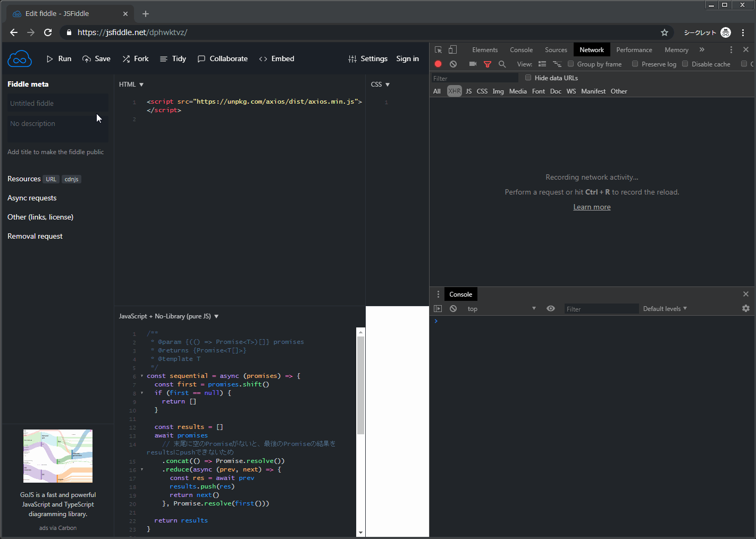Open console settings

[x=746, y=308]
